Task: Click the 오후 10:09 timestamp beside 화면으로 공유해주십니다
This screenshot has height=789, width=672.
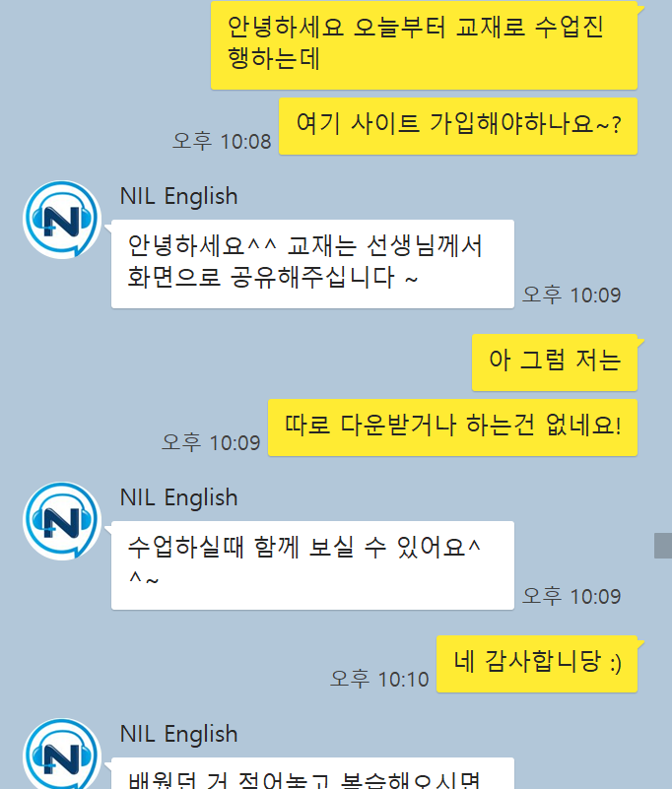Action: 571,295
